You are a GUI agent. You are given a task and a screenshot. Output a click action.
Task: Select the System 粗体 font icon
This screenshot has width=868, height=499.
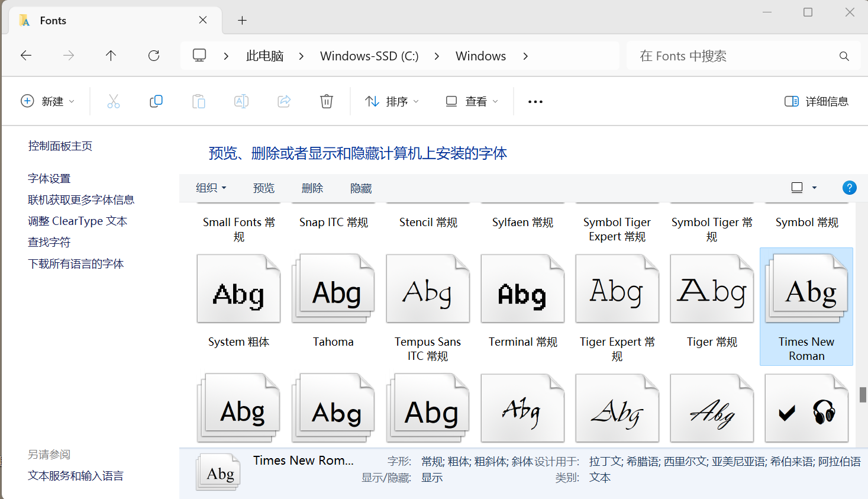click(x=238, y=289)
